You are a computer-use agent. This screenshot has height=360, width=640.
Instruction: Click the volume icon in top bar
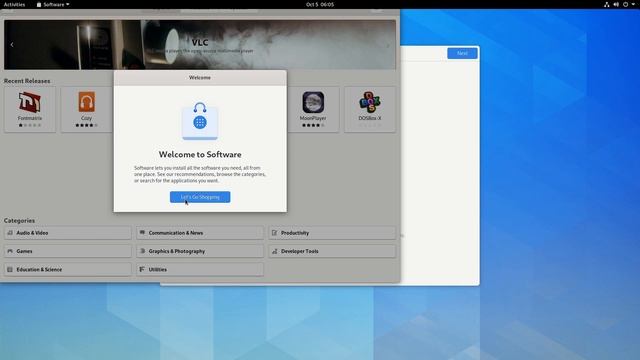616,4
